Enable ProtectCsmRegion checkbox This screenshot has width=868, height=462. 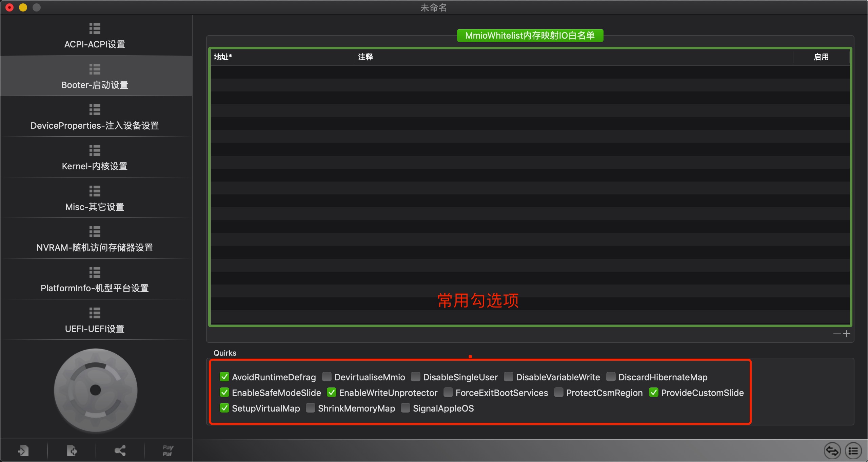pyautogui.click(x=559, y=392)
